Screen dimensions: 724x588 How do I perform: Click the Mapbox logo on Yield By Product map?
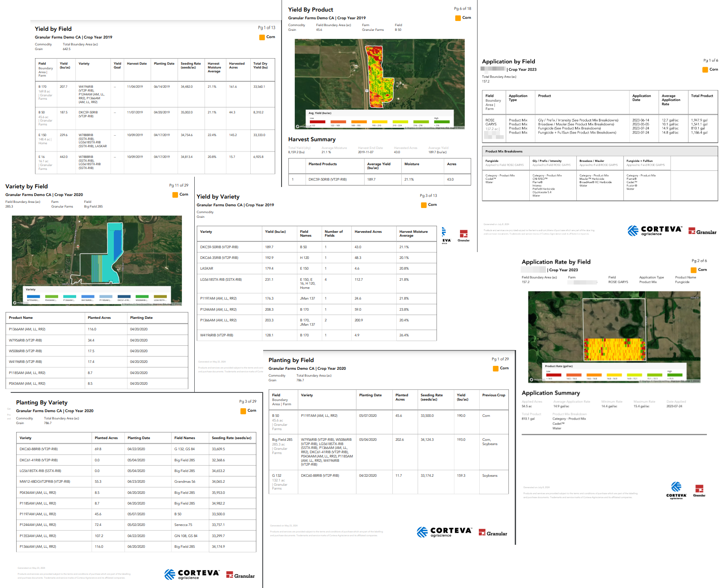pyautogui.click(x=303, y=127)
